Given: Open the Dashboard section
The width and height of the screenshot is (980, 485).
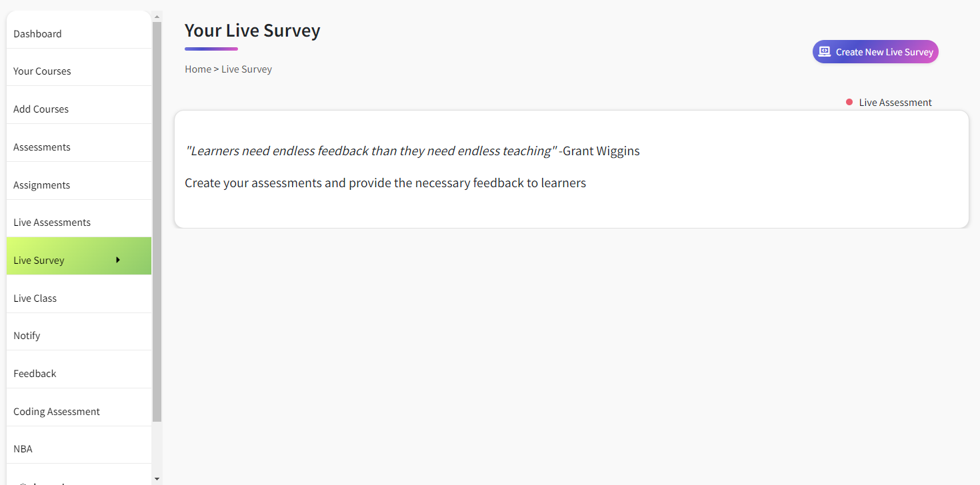Looking at the screenshot, I should click(37, 33).
